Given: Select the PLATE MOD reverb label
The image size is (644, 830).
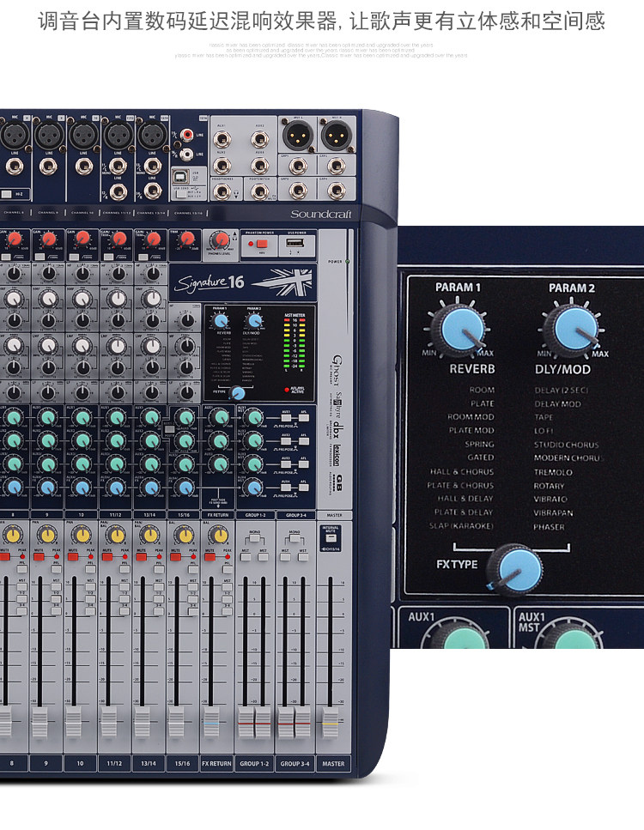Looking at the screenshot, I should [471, 430].
